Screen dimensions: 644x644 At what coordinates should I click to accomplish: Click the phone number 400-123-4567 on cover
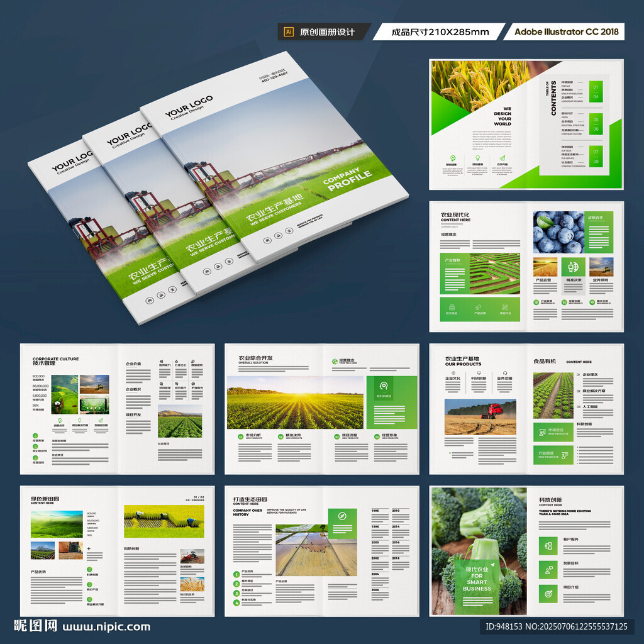(x=274, y=77)
